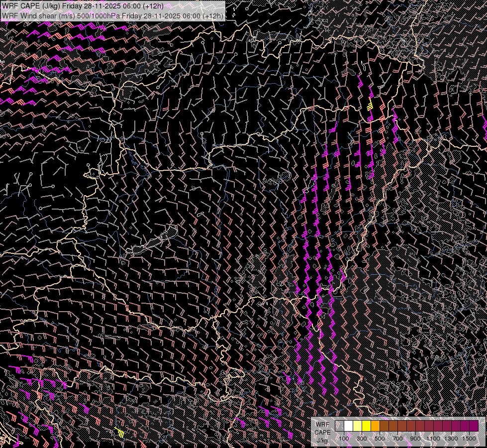Select the 500 value on the legend scale

tap(380, 439)
